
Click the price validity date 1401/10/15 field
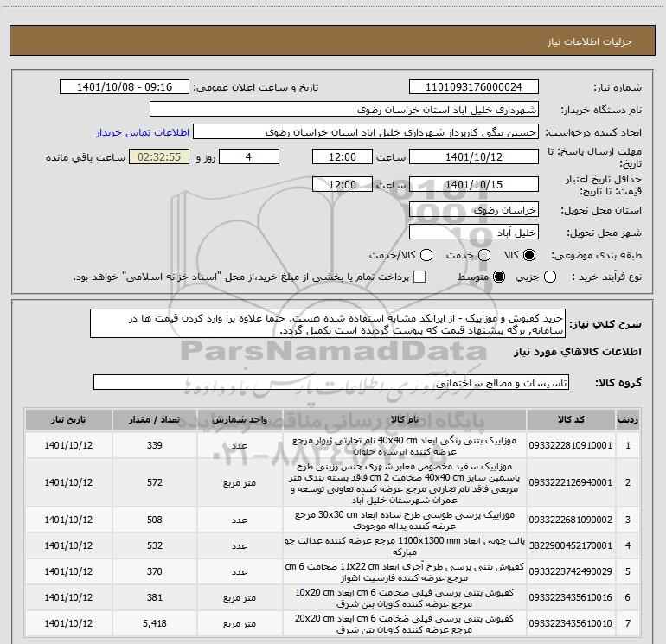coord(474,185)
